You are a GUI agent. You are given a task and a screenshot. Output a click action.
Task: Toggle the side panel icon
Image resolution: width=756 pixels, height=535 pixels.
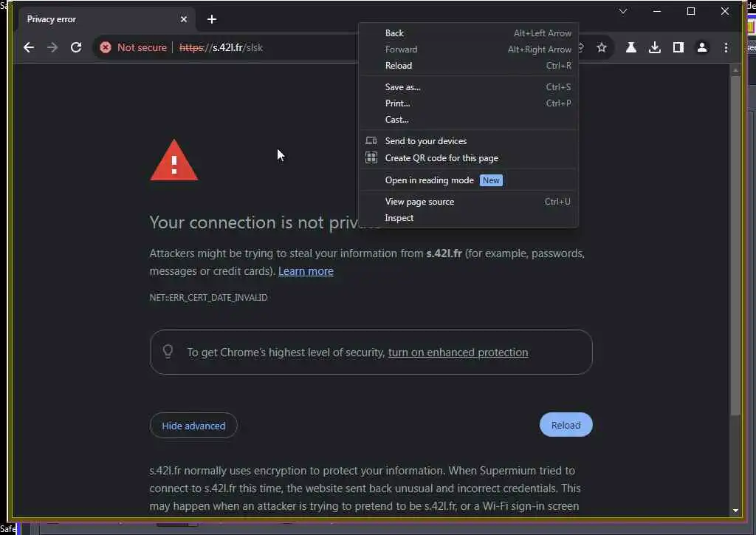click(x=678, y=47)
